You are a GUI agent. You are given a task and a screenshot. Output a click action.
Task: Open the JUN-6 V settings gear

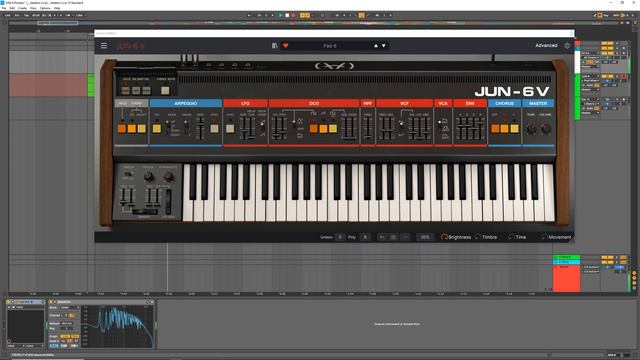[x=567, y=46]
